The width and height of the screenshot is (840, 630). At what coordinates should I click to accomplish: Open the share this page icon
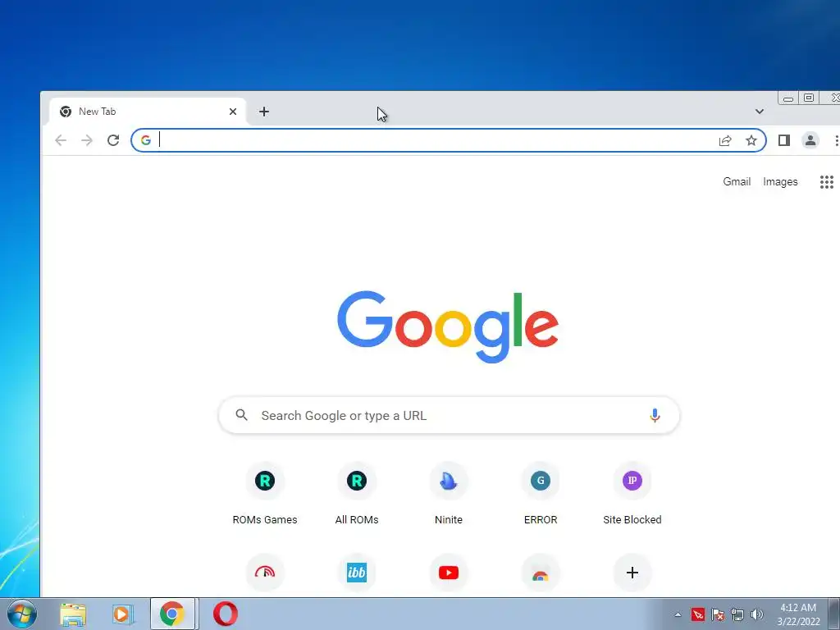pos(725,140)
